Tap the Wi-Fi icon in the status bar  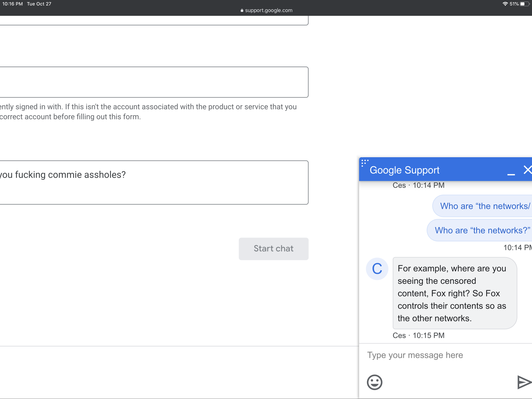(505, 4)
